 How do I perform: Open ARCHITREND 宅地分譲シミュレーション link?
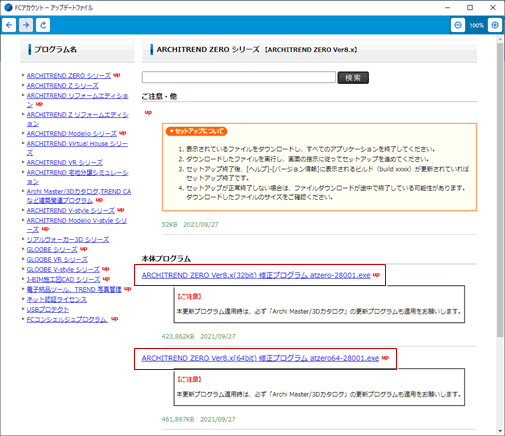(x=77, y=177)
